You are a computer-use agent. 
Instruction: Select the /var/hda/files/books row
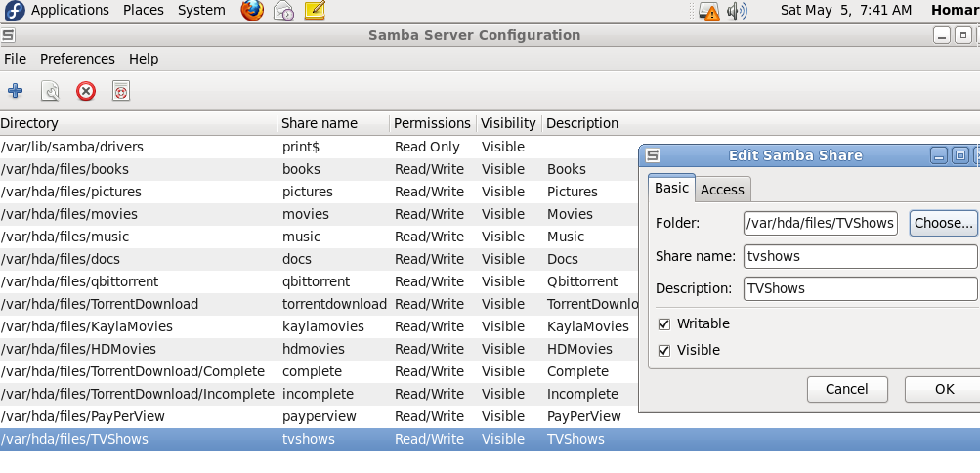pyautogui.click(x=319, y=169)
